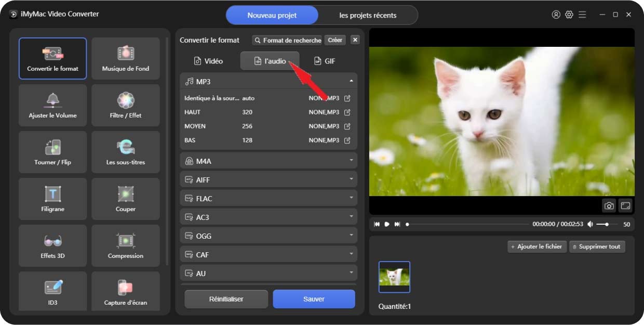Open the Filtre / Effet tool

point(126,105)
